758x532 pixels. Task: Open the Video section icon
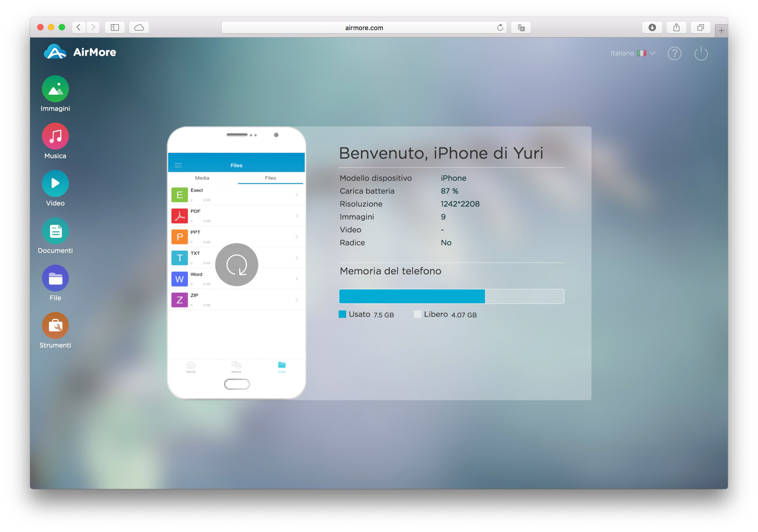pyautogui.click(x=55, y=184)
